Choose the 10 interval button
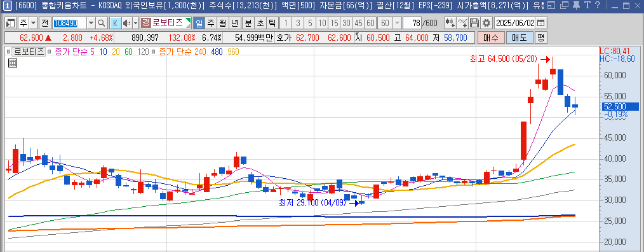The image size is (644, 252). click(x=323, y=23)
